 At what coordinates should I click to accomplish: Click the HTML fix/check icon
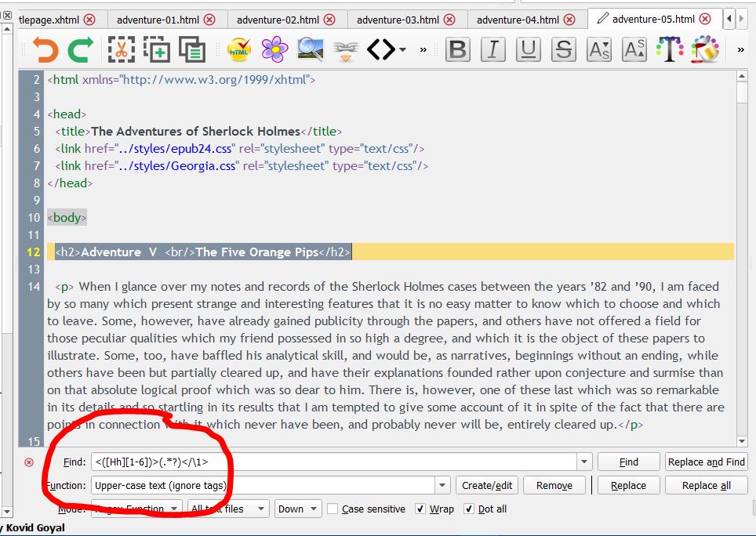click(239, 49)
